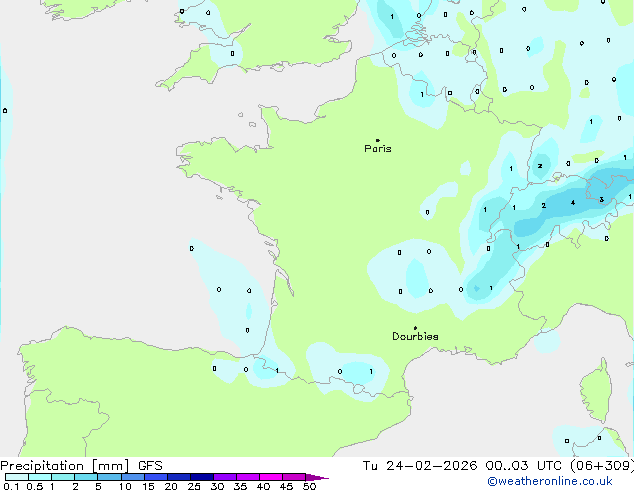Click the 0.1–0.5 mm legend swatch
634x490 pixels.
(x=17, y=477)
